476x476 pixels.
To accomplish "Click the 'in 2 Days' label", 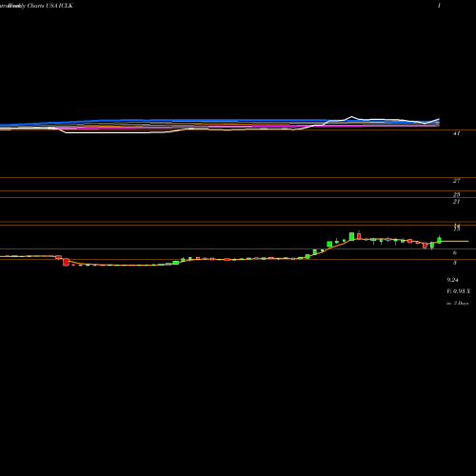I will tap(457, 304).
